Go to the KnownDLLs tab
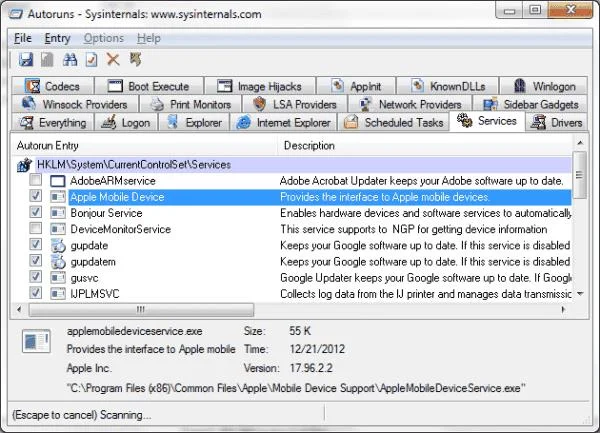 (x=447, y=86)
